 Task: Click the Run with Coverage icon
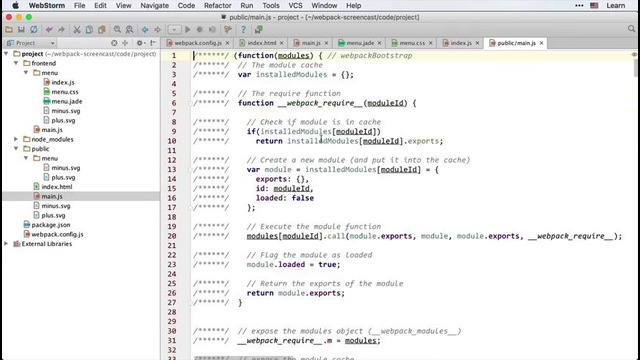coord(212,30)
